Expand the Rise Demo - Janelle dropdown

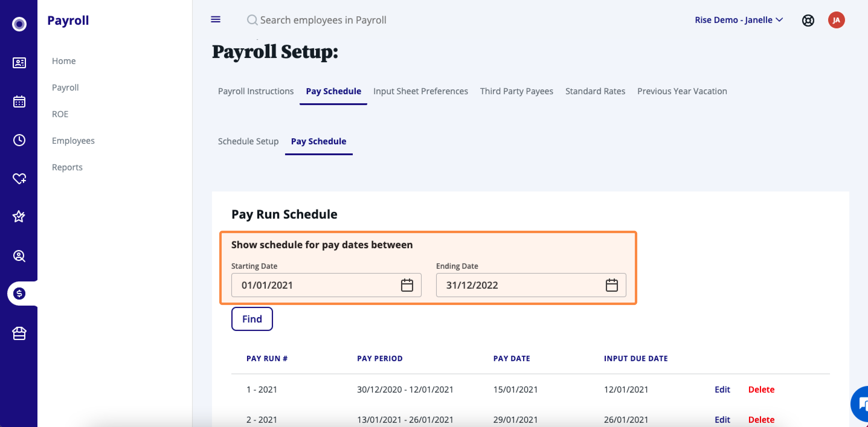click(739, 20)
